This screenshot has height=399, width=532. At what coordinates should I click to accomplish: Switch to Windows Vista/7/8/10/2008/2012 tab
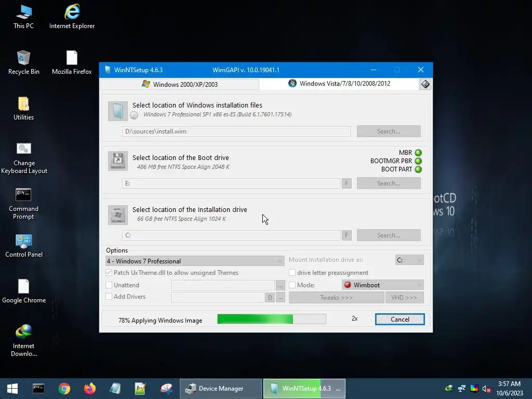click(339, 84)
